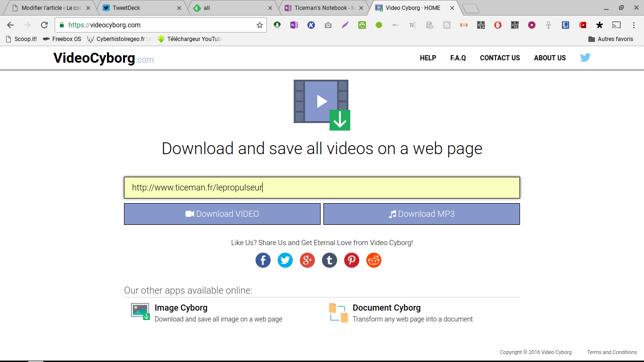Screen dimensions: 644x362
Task: Click the blue book extension icon
Action: pyautogui.click(x=566, y=25)
